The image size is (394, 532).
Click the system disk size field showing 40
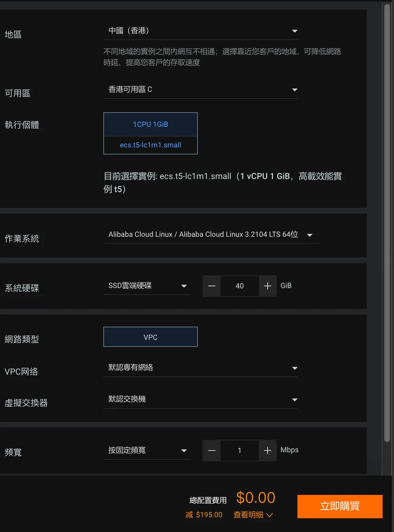tap(240, 286)
